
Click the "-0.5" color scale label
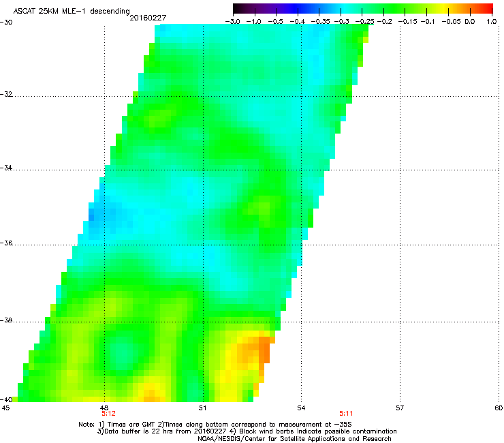pos(275,22)
